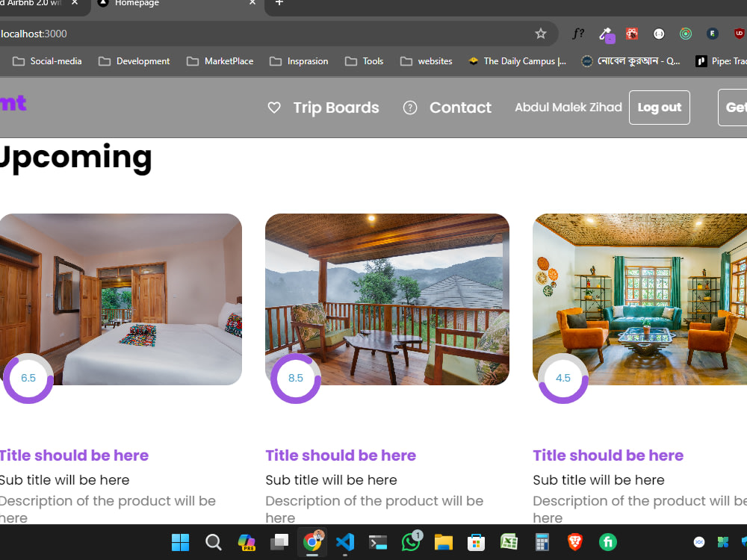The width and height of the screenshot is (747, 560).
Task: Click the 8.5 rating progress circle
Action: coord(296,378)
